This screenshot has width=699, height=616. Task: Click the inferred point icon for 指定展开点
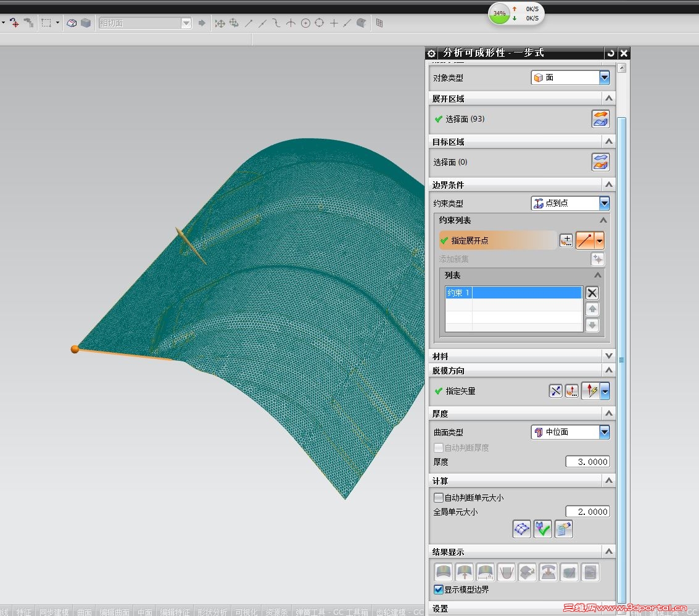pyautogui.click(x=585, y=240)
